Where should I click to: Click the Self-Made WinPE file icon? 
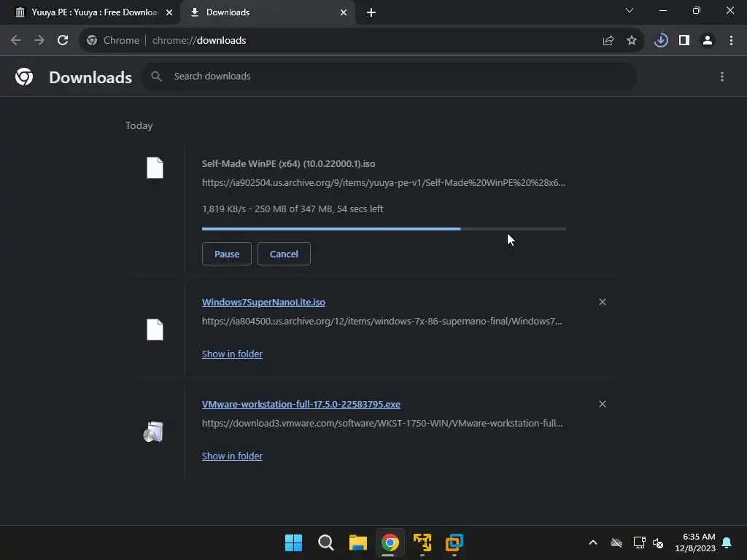click(x=155, y=168)
